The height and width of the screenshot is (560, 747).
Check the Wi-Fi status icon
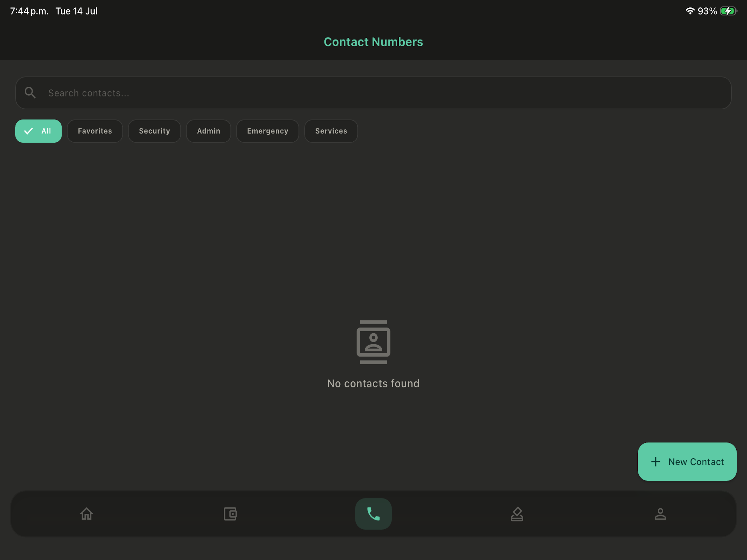tap(690, 11)
